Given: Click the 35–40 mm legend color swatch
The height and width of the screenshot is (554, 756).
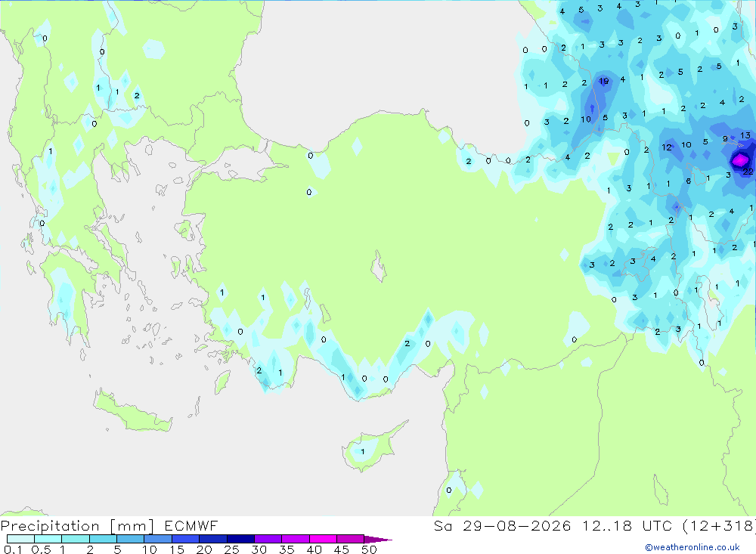Looking at the screenshot, I should 296,539.
